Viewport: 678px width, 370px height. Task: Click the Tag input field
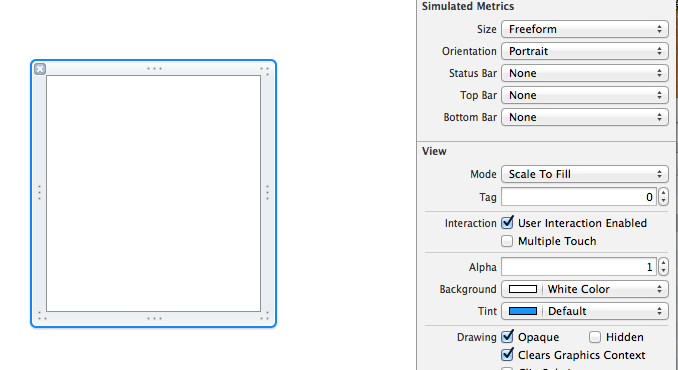pyautogui.click(x=579, y=197)
